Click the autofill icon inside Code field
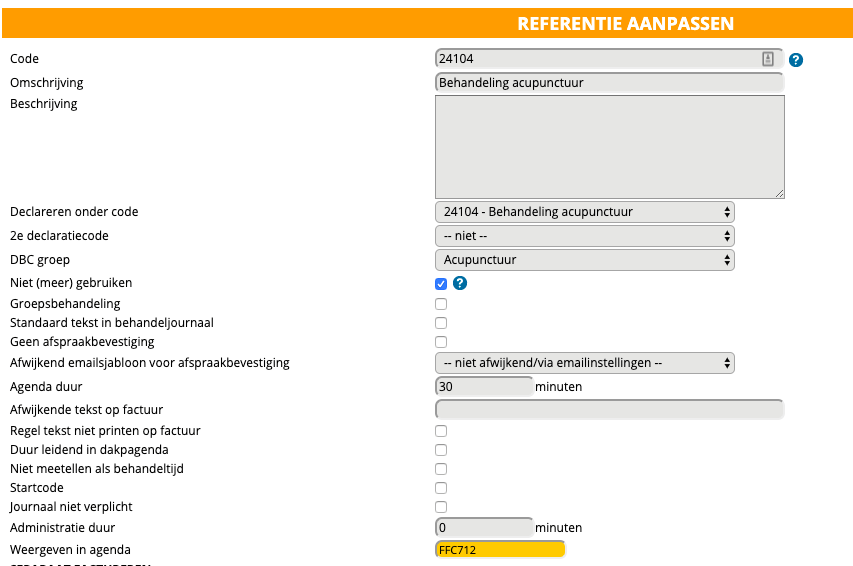This screenshot has width=853, height=566. point(768,59)
